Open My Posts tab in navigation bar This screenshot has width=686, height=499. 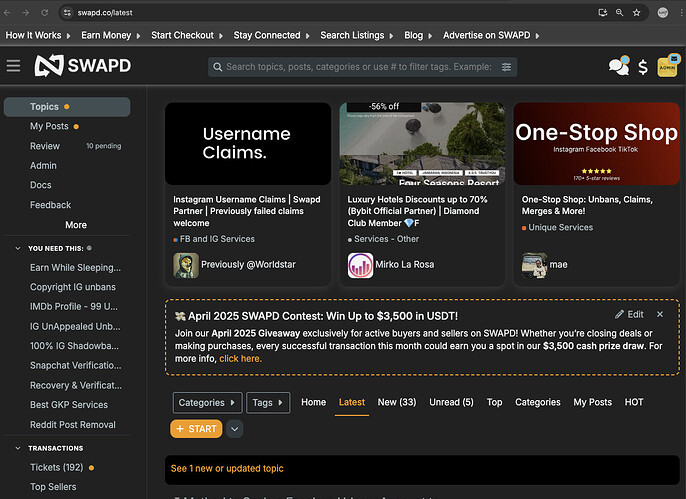coord(592,402)
